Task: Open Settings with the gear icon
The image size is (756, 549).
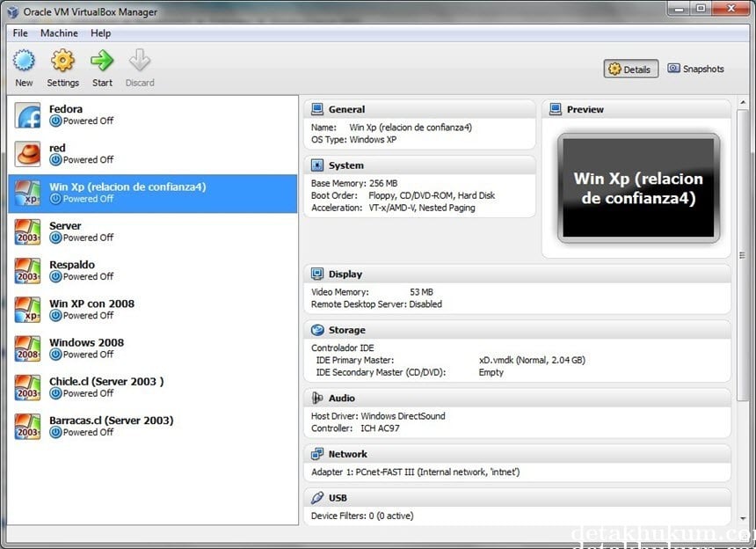Action: (62, 61)
